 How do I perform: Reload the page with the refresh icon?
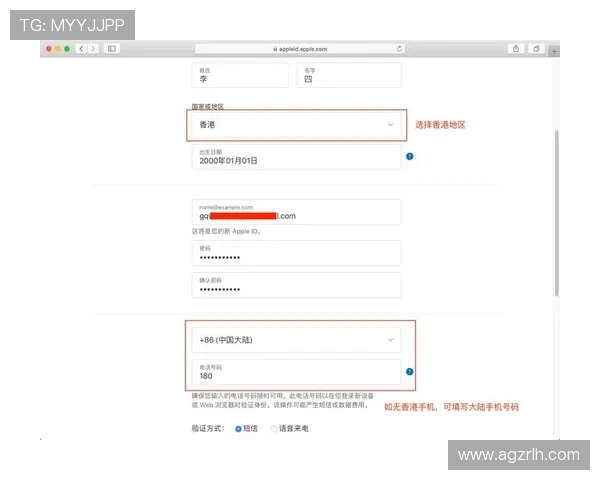(399, 49)
